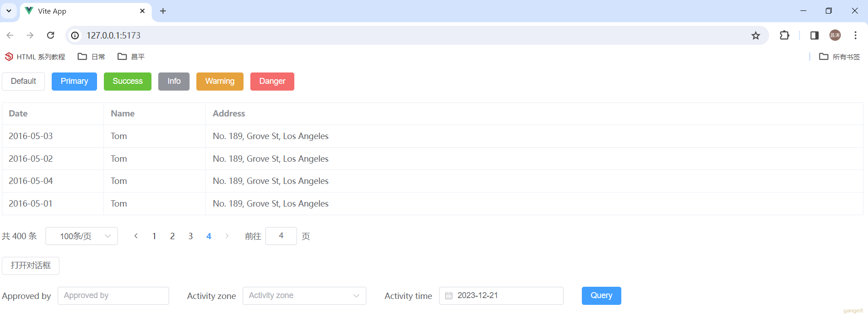Click the 打开对话框 button
This screenshot has height=318, width=868.
coord(30,266)
